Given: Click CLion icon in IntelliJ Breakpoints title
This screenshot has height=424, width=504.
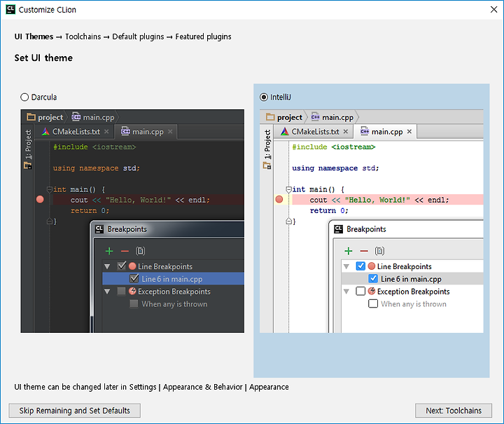Looking at the screenshot, I should tap(339, 229).
